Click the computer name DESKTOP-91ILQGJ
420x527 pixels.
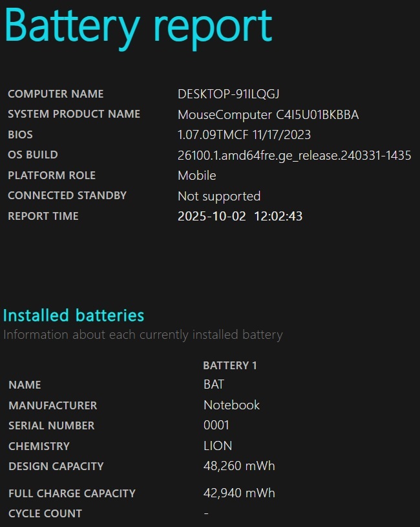point(228,94)
